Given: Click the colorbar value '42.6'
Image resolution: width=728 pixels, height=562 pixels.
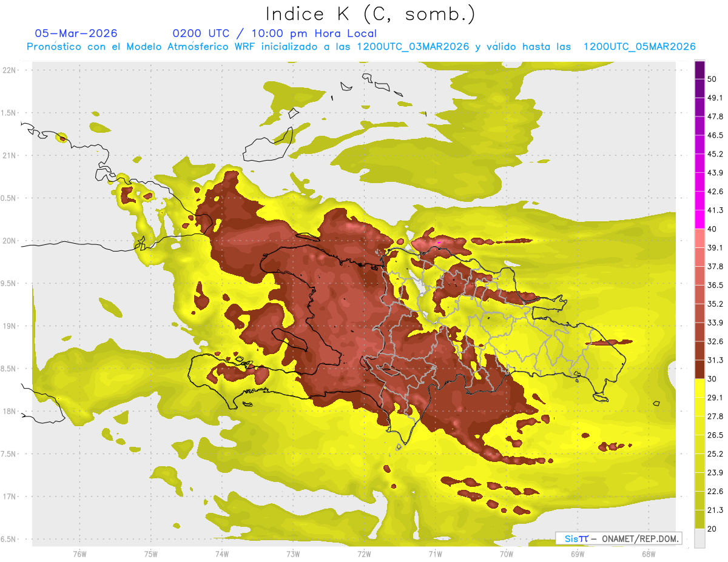Looking at the screenshot, I should [715, 192].
